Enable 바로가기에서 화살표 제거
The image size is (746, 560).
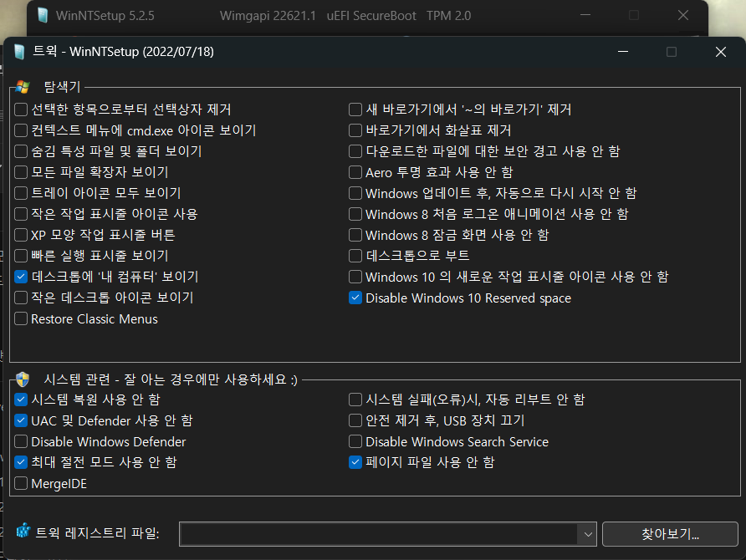[x=355, y=130]
